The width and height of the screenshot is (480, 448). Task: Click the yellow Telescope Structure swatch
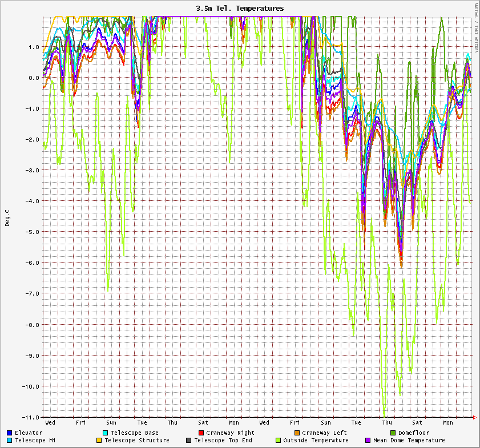point(99,441)
